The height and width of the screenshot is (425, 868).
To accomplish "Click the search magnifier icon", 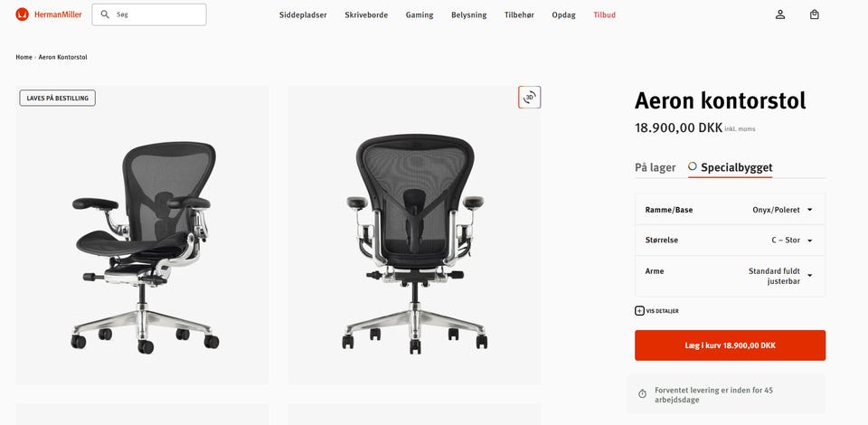I will [105, 14].
